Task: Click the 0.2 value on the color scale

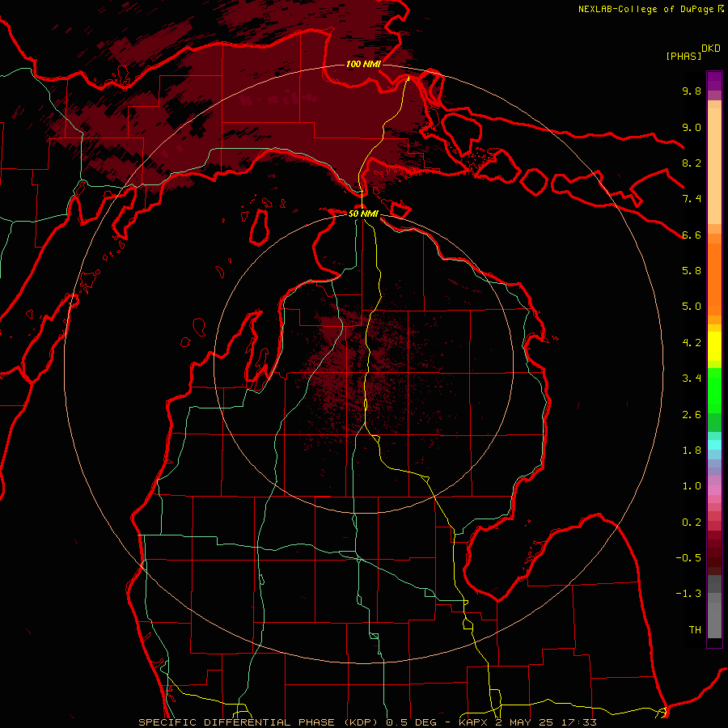Action: click(x=692, y=523)
